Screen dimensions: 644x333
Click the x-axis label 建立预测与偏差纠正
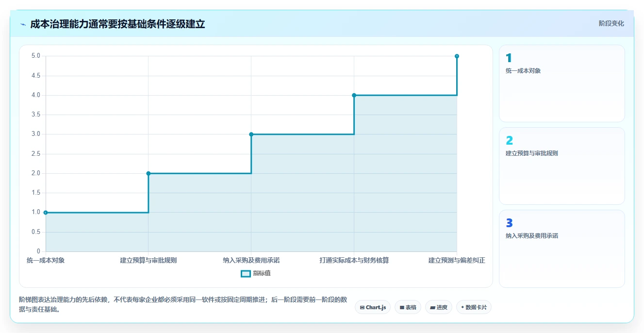tap(457, 260)
